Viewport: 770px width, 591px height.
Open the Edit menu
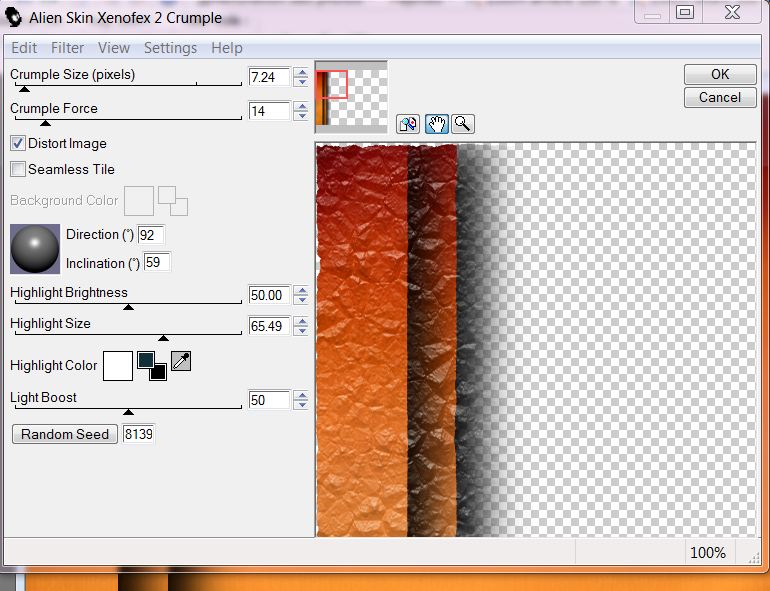pyautogui.click(x=24, y=48)
